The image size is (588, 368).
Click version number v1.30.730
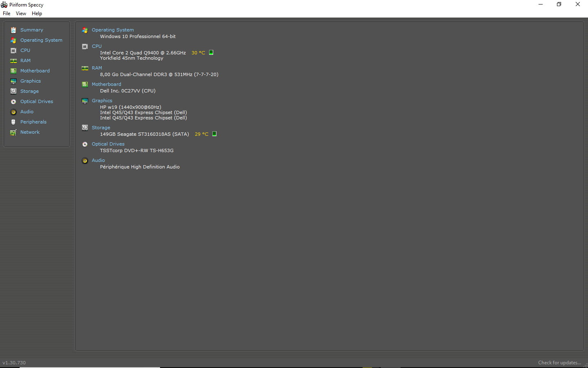[x=14, y=363]
